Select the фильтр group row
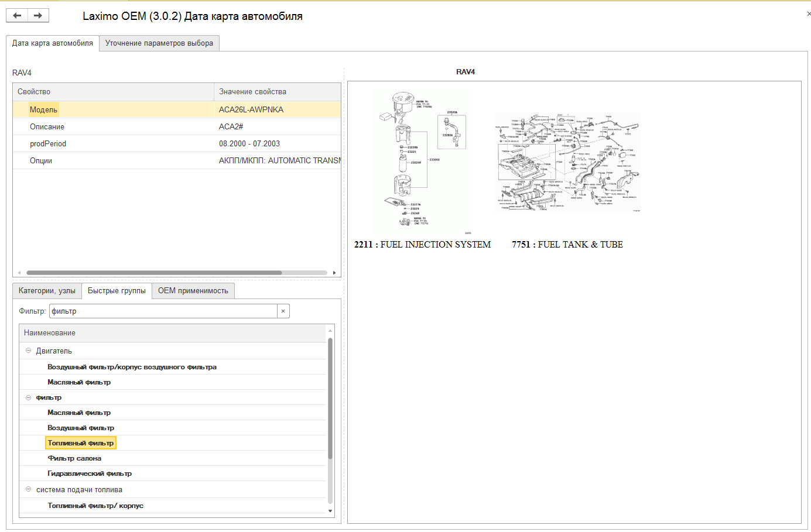Image resolution: width=811 pixels, height=532 pixels. point(173,397)
